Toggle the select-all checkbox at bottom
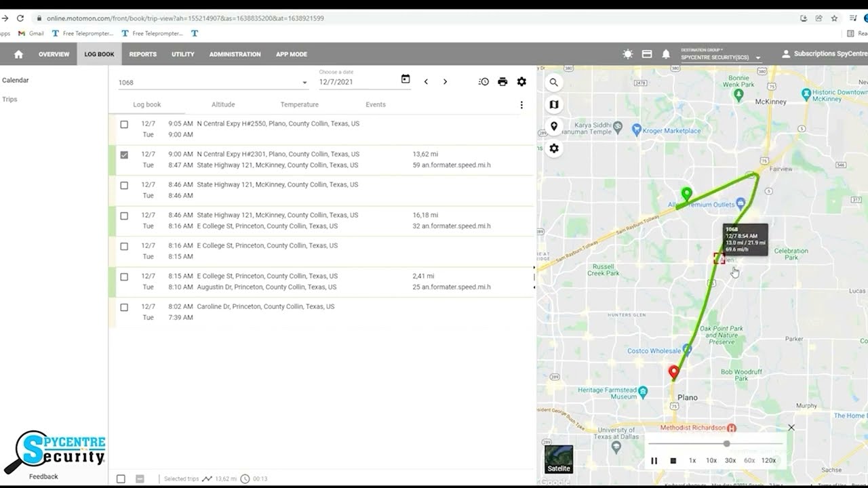 click(121, 479)
